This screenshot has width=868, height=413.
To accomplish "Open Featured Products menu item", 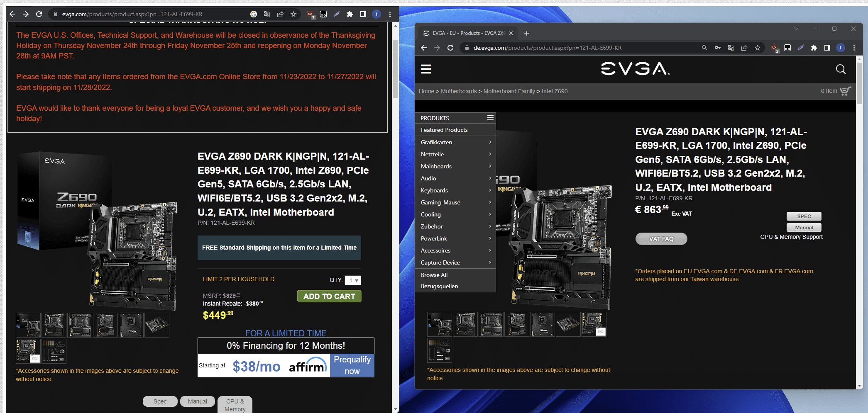I will pos(455,130).
